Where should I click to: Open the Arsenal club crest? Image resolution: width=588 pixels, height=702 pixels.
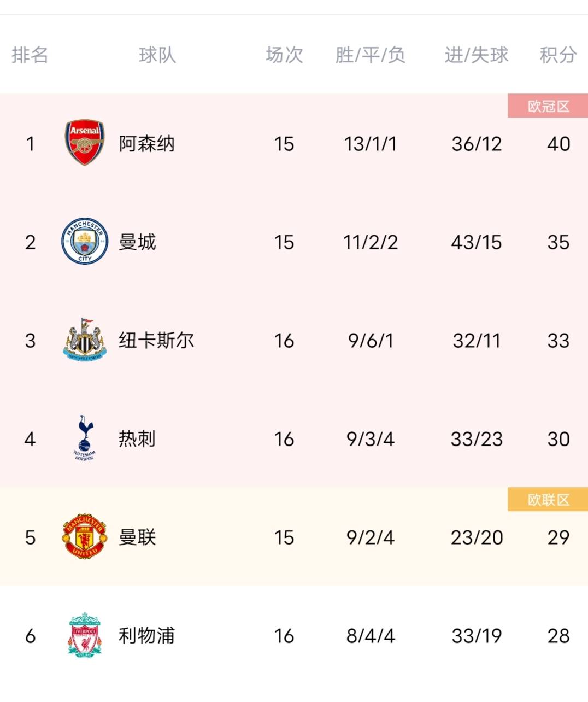tap(85, 143)
